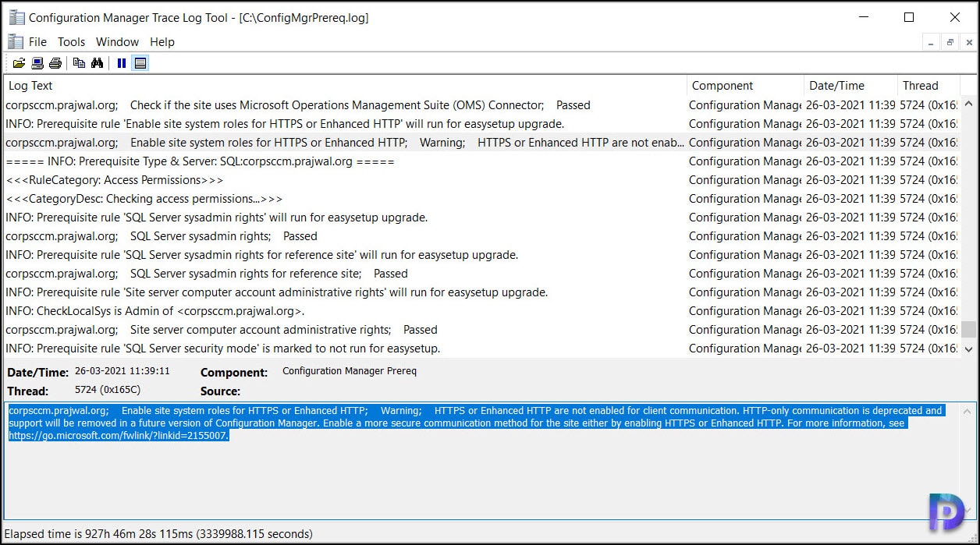Select INFO row 'sysadmin rights for reference site' will run
The height and width of the screenshot is (545, 980).
point(481,255)
